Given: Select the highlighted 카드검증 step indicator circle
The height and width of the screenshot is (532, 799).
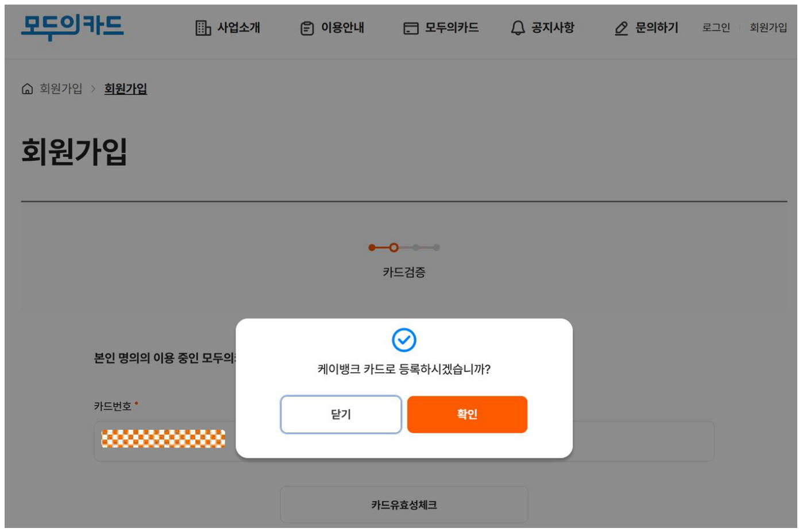Looking at the screenshot, I should tap(393, 248).
